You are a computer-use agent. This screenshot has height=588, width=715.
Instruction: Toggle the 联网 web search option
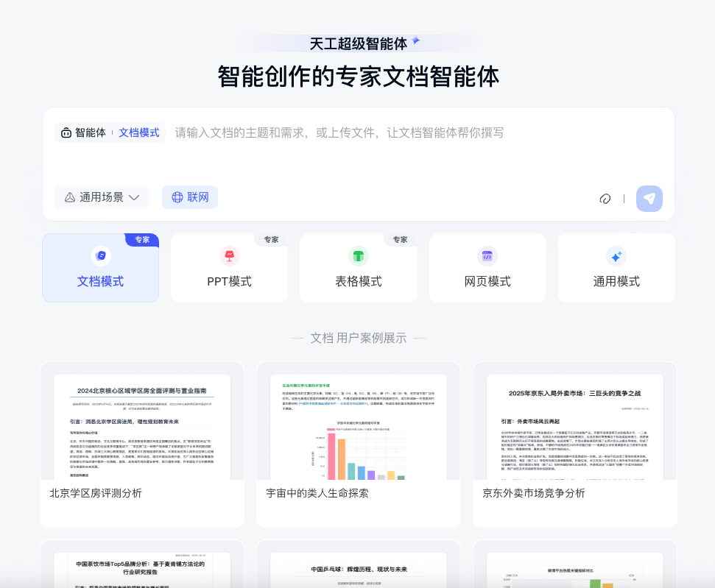pyautogui.click(x=190, y=197)
